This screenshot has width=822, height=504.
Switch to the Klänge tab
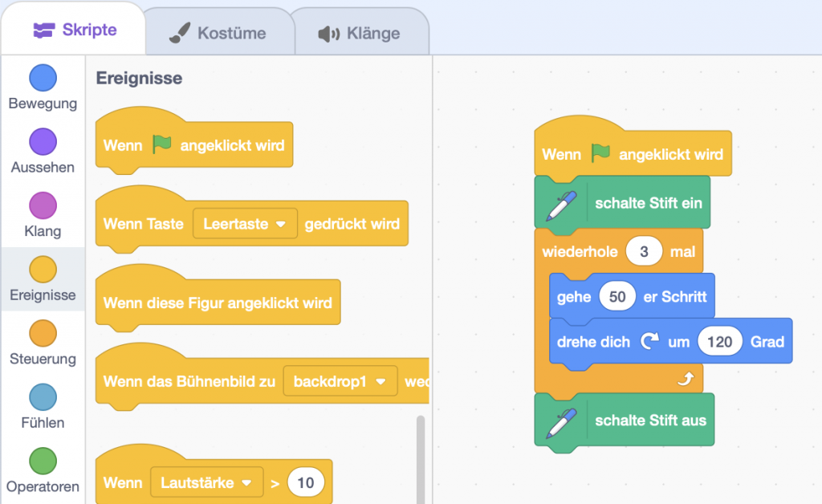(360, 34)
